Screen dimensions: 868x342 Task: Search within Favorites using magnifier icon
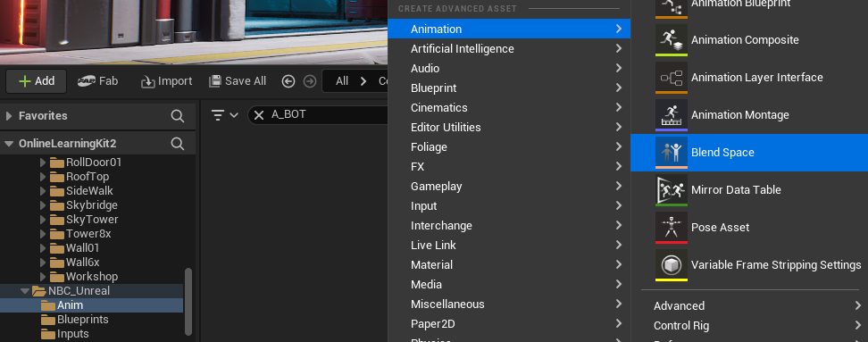click(x=177, y=116)
